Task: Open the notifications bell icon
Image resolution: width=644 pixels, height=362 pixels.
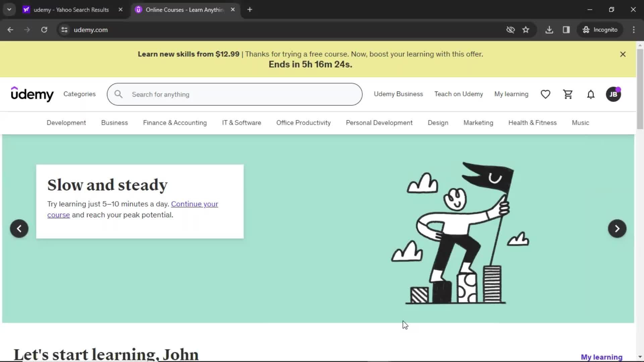Action: click(590, 94)
